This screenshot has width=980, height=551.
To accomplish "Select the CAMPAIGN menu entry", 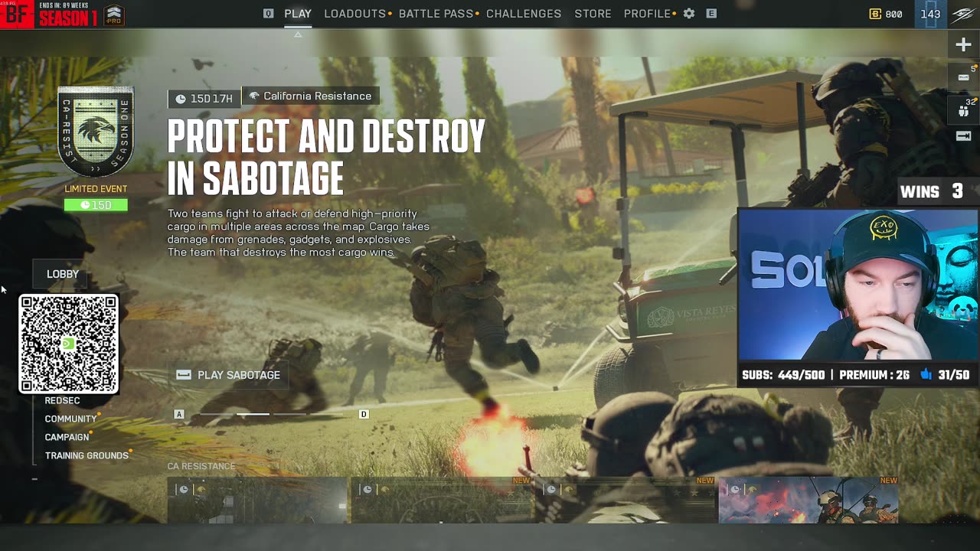I will [67, 437].
